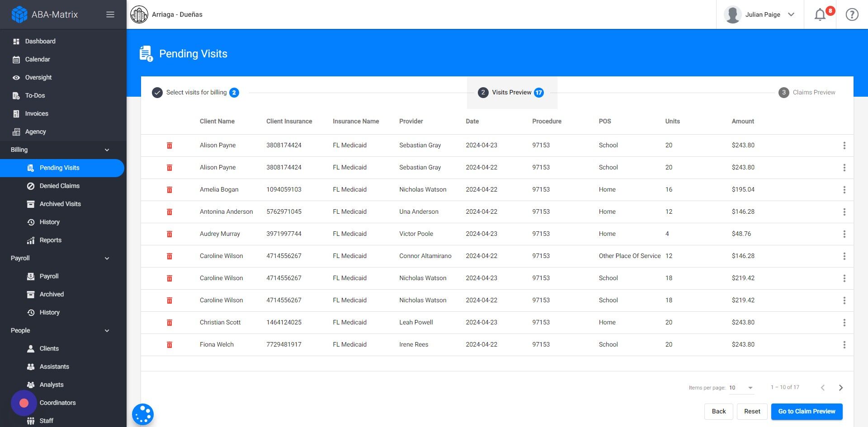Open row actions menu for Christian Scott
Image resolution: width=868 pixels, height=427 pixels.
[844, 322]
